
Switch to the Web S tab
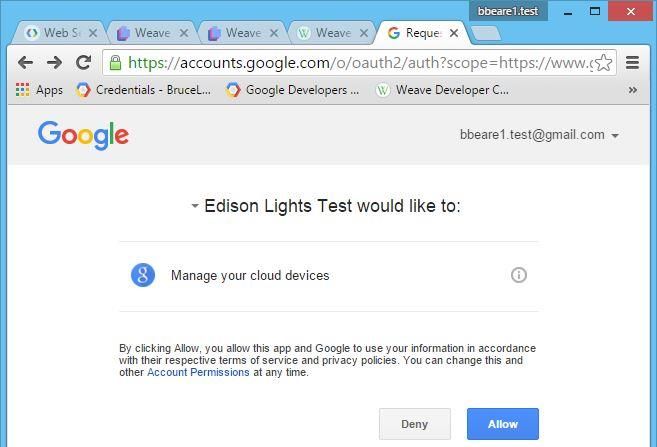(59, 33)
